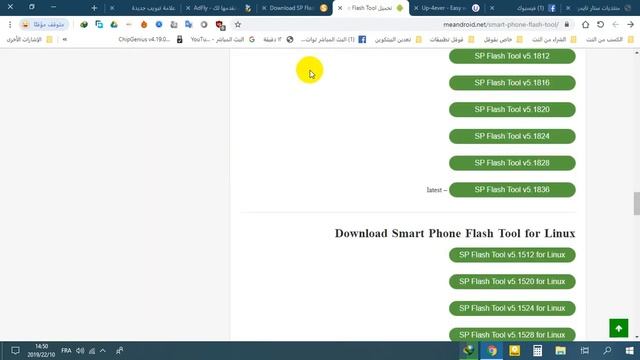
Task: Switch to the Up-4ever tab
Action: click(x=446, y=8)
